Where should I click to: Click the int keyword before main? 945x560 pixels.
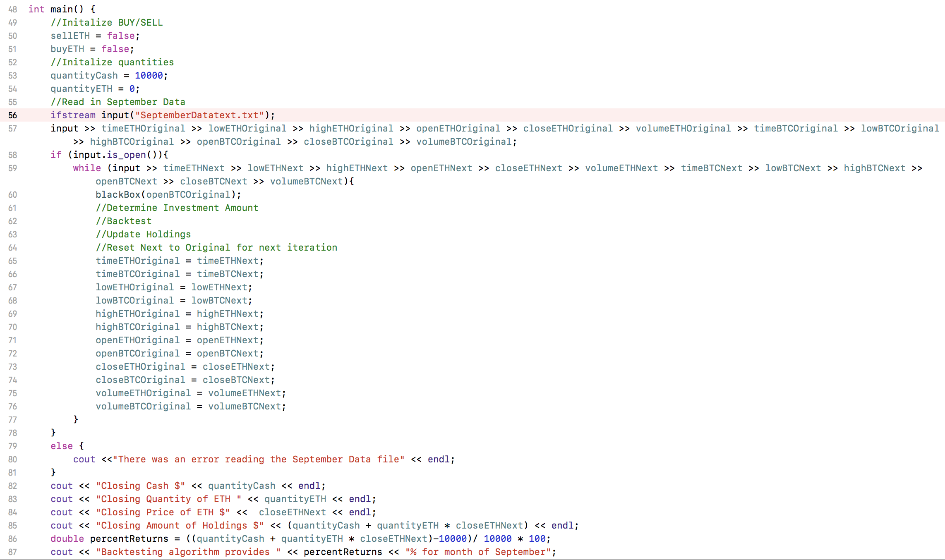(x=36, y=10)
